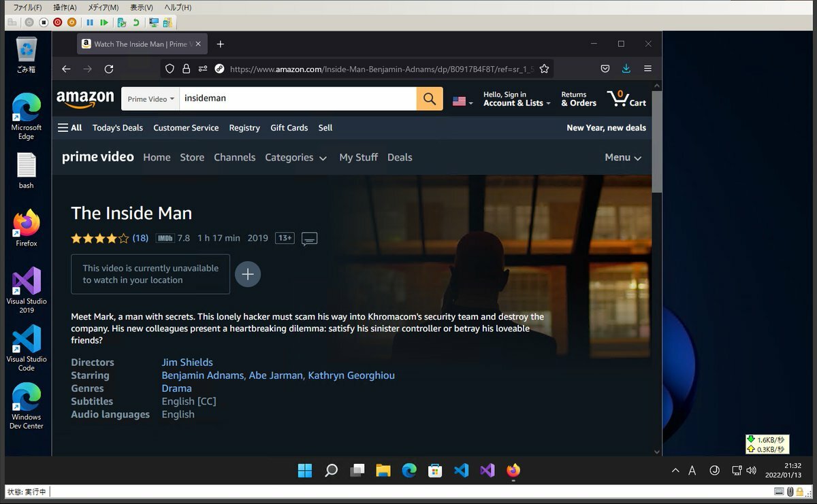Open the My Stuff tab

358,157
